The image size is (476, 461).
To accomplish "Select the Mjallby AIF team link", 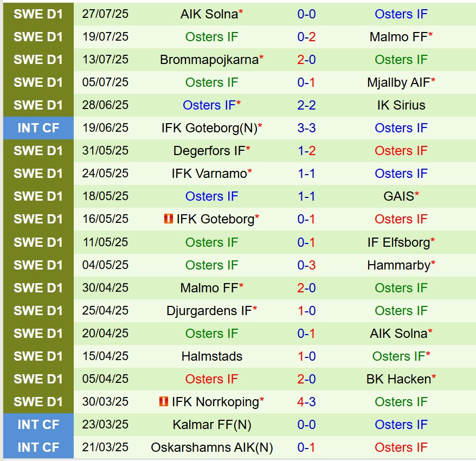I will 398,82.
